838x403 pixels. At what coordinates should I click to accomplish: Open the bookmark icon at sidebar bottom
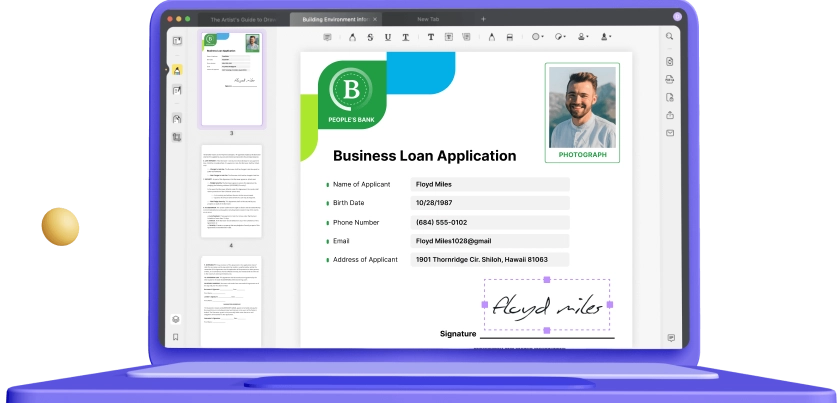(x=175, y=337)
